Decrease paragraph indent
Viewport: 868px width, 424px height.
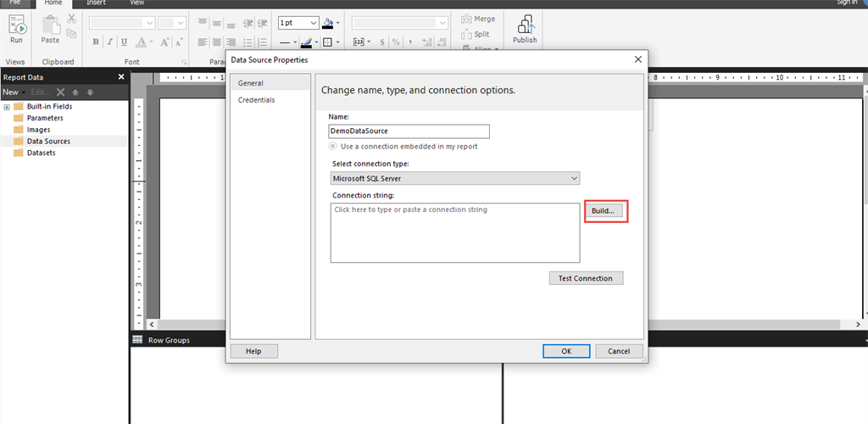[x=248, y=23]
